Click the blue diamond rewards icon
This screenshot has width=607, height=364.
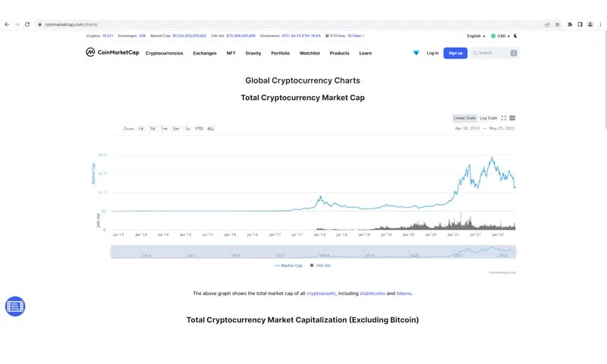[x=416, y=53]
